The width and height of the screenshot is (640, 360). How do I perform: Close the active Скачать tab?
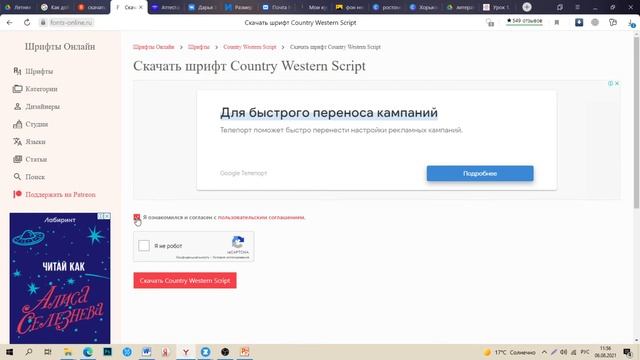[x=141, y=7]
